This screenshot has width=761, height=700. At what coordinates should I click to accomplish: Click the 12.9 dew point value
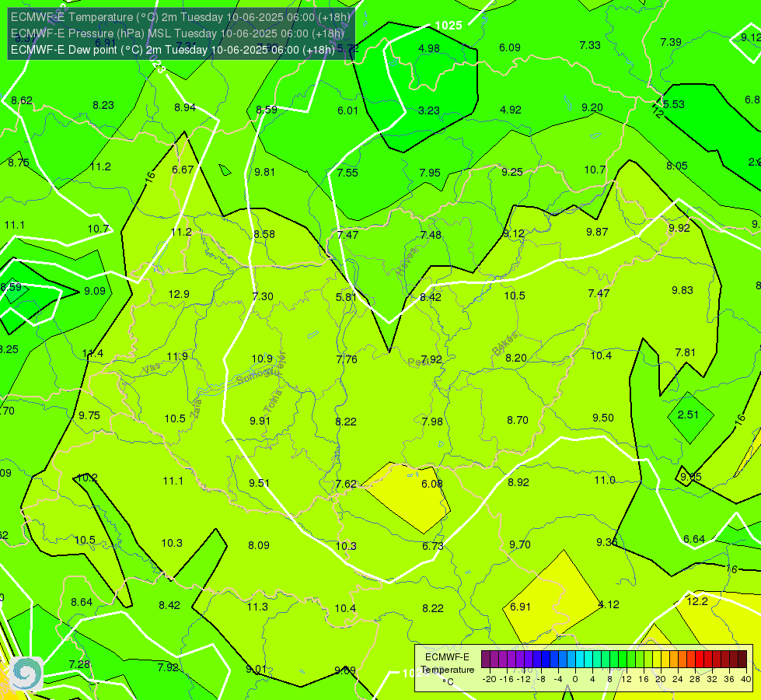point(179,294)
